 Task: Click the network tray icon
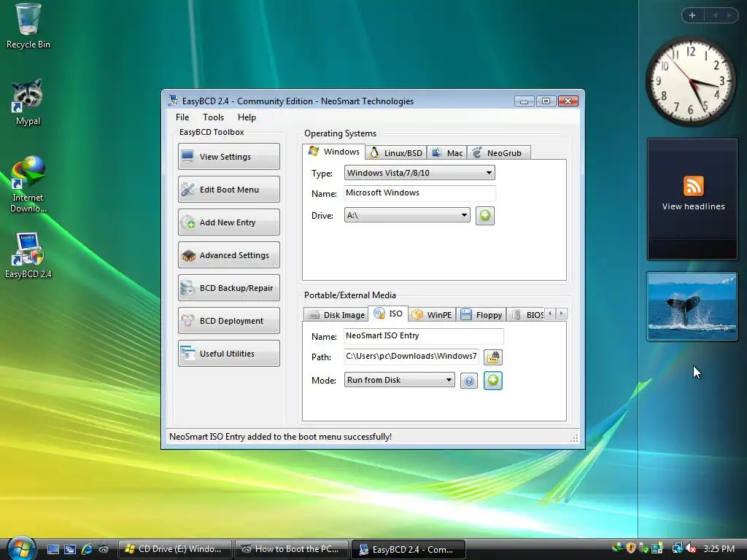pos(677,548)
